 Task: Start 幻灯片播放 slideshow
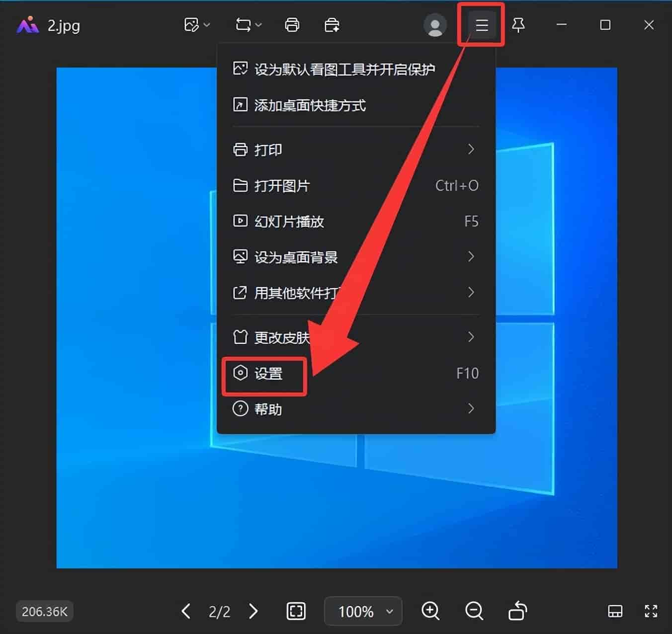(356, 221)
